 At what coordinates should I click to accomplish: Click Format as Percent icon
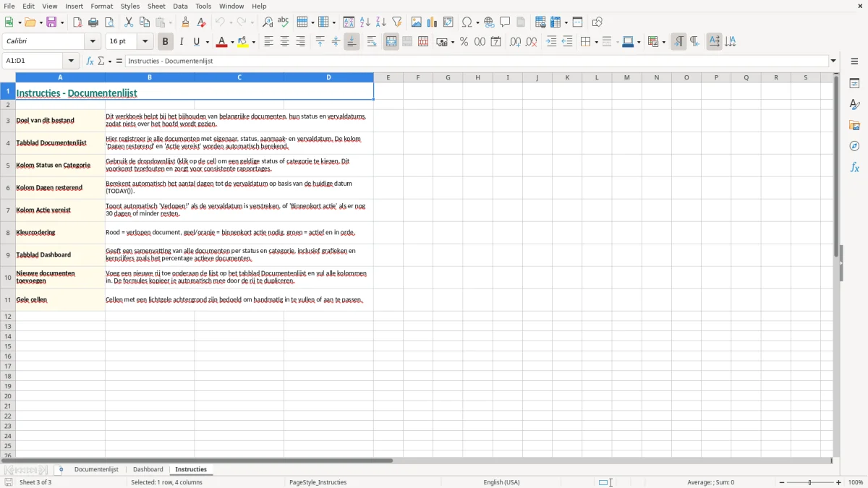(x=464, y=42)
